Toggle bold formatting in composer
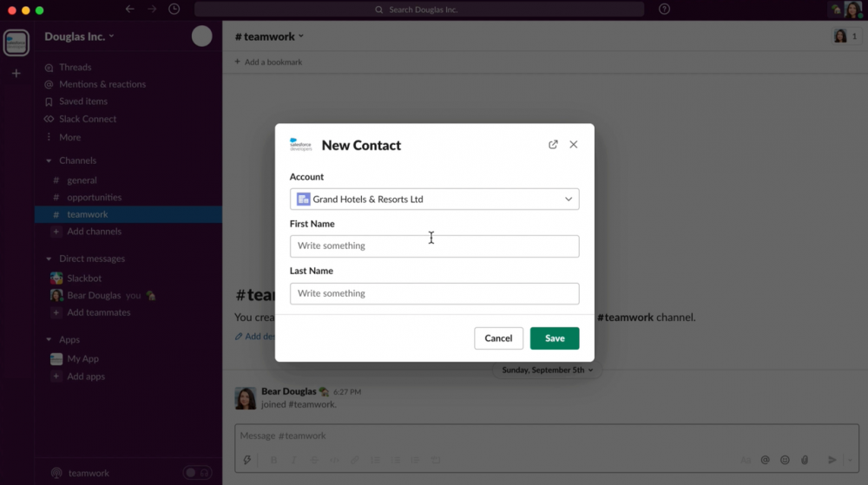 coord(273,460)
